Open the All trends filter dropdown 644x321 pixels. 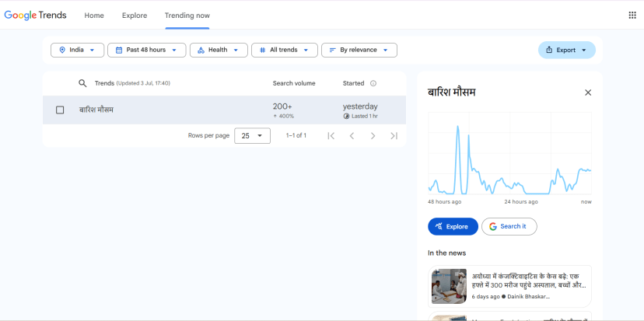(284, 50)
